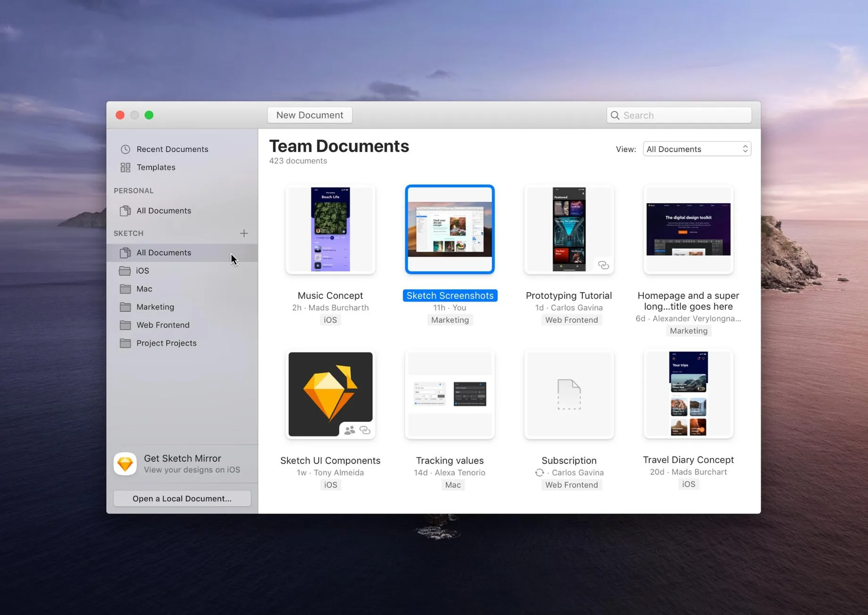The image size is (868, 615).
Task: Select the Web Frontend project
Action: pos(182,325)
